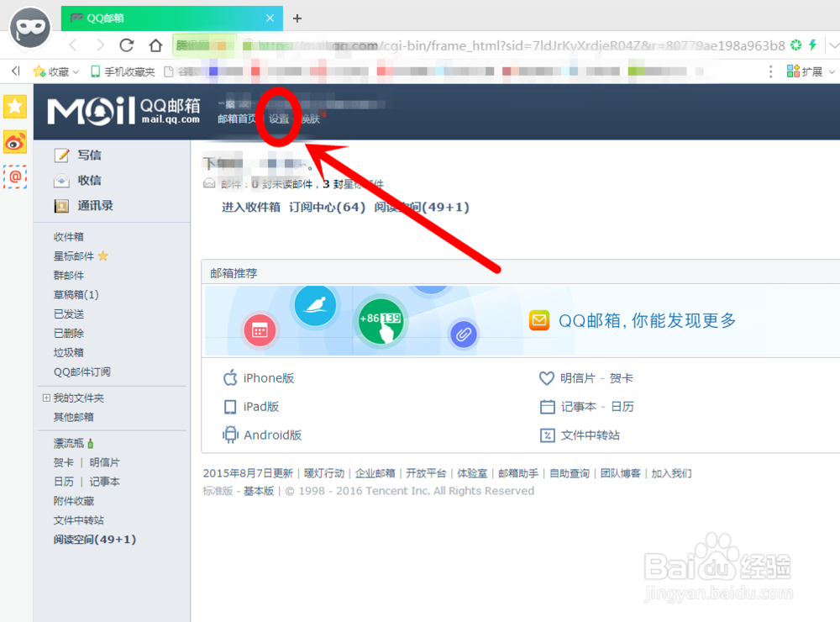Open 文件中转站 in sidebar
840x622 pixels.
(79, 520)
